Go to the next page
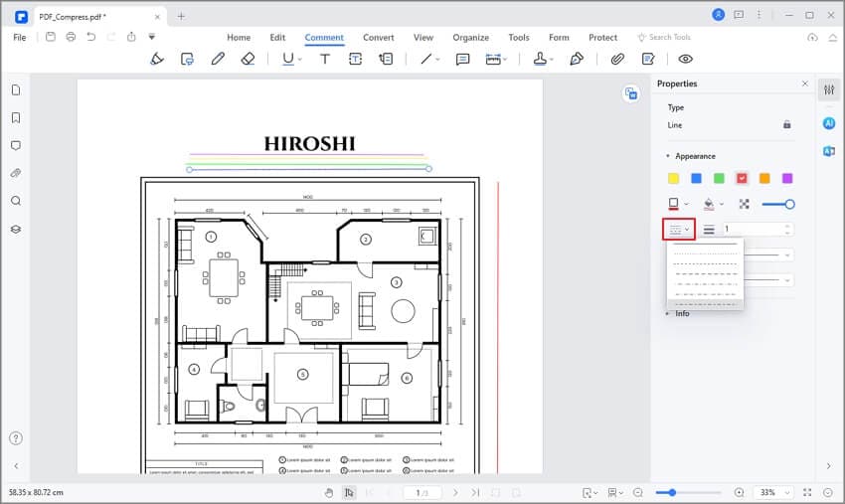Viewport: 845px width, 504px height. pyautogui.click(x=455, y=493)
